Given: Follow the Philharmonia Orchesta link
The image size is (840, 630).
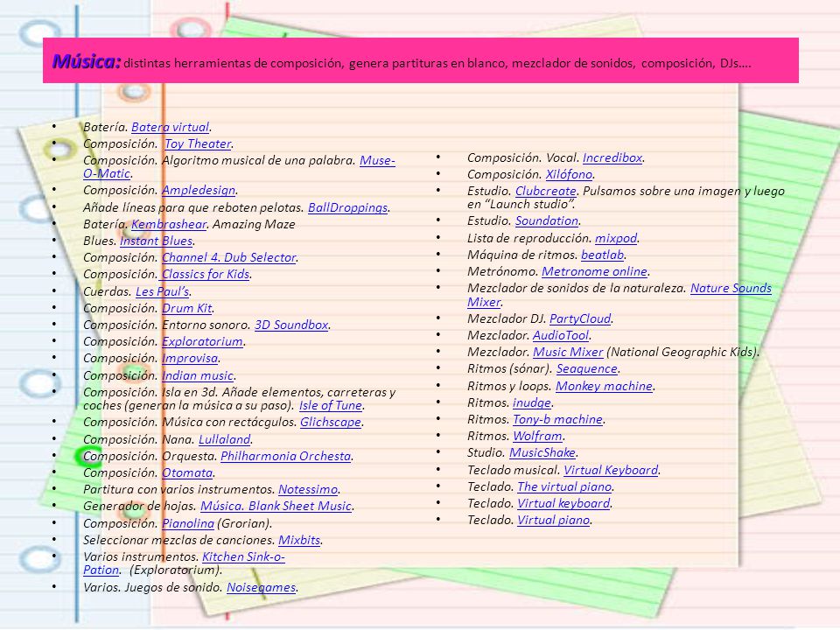Looking at the screenshot, I should 286,456.
